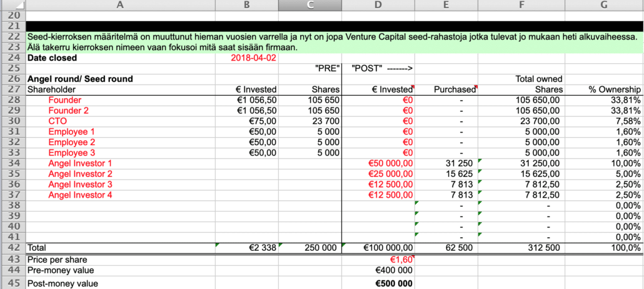Click the date cell 2018-04-02
Image resolution: width=644 pixels, height=289 pixels.
click(246, 58)
